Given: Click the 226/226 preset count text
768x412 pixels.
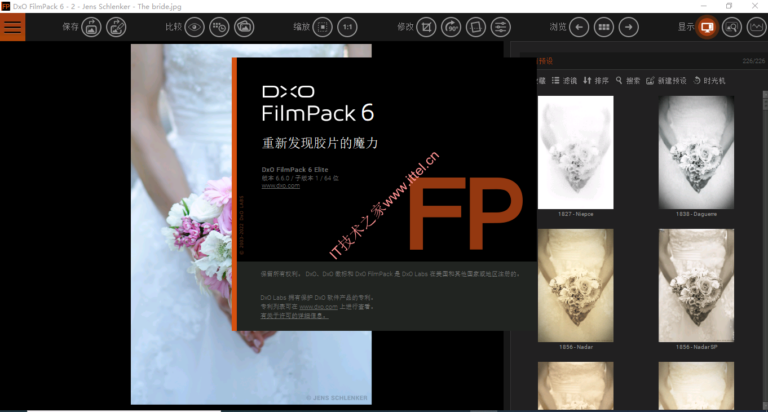Looking at the screenshot, I should tap(753, 61).
